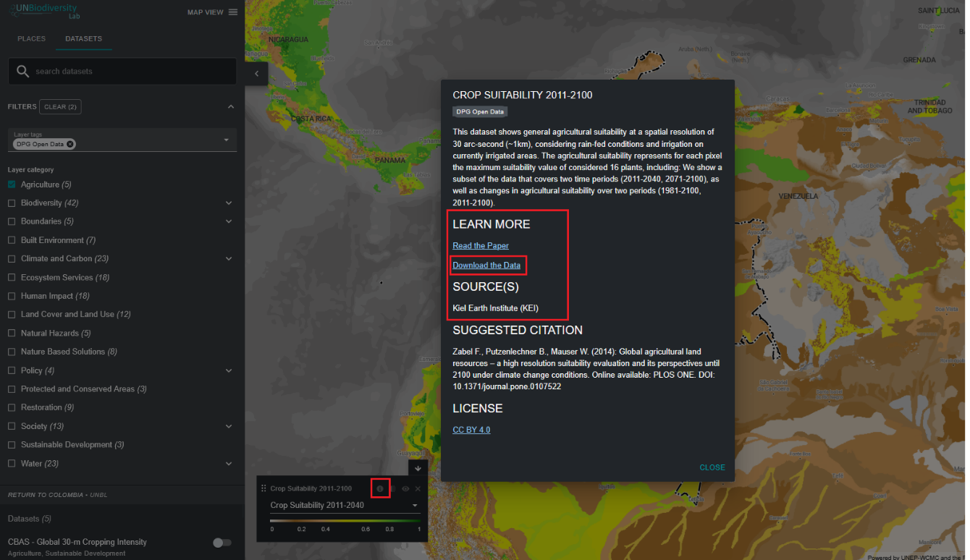Remove the DPG Open Data tag chip

point(70,144)
